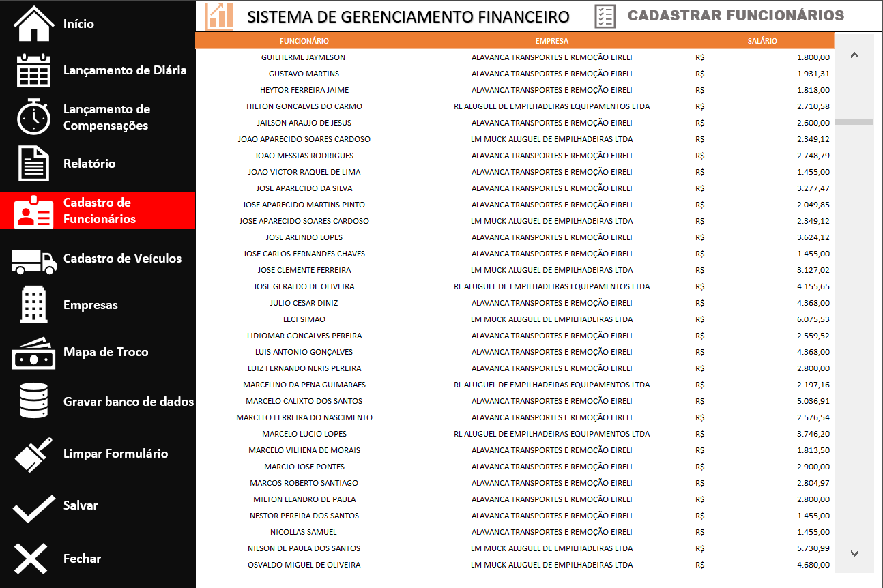Click the brush icon to clear form
Screen dimensions: 883x588
click(x=33, y=454)
